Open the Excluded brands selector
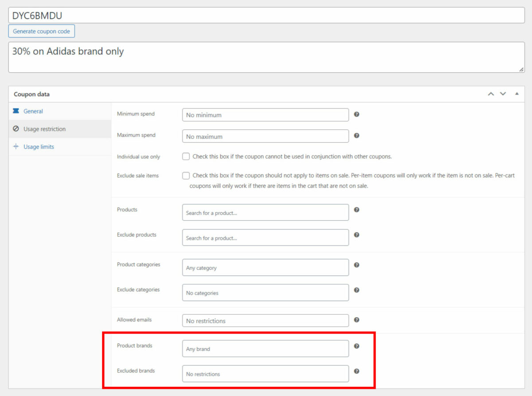 (x=265, y=374)
